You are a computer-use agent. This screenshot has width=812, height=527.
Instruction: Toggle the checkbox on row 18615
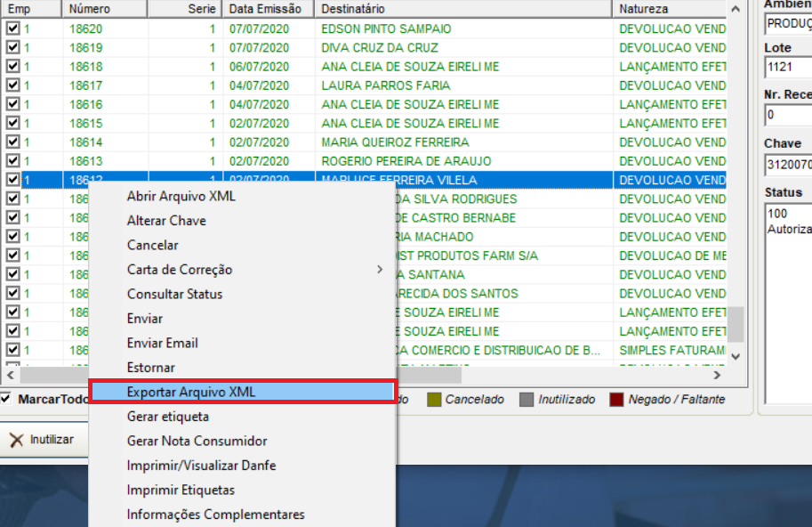[x=12, y=123]
